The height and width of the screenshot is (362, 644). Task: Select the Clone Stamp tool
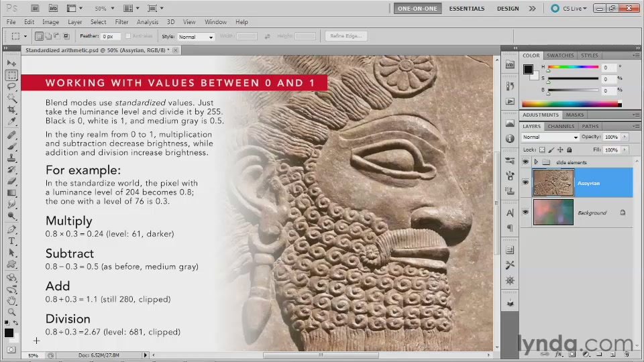[11, 158]
